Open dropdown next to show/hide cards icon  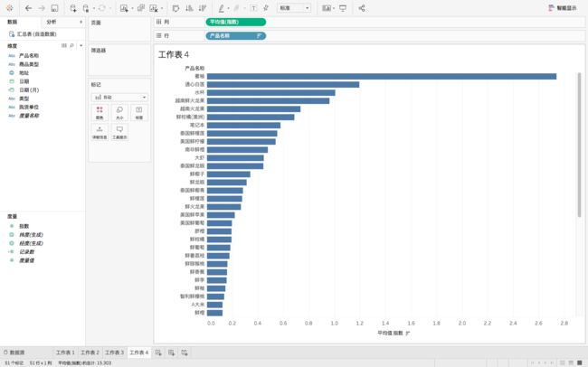point(334,8)
